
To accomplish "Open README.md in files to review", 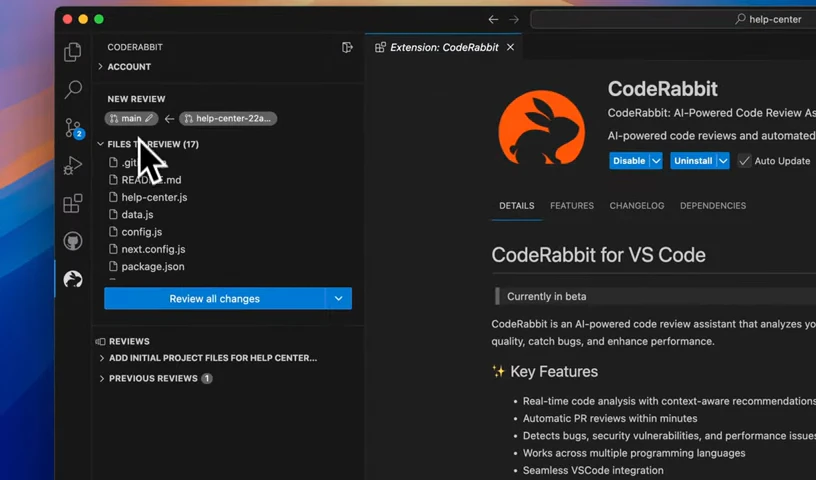I will click(x=151, y=180).
